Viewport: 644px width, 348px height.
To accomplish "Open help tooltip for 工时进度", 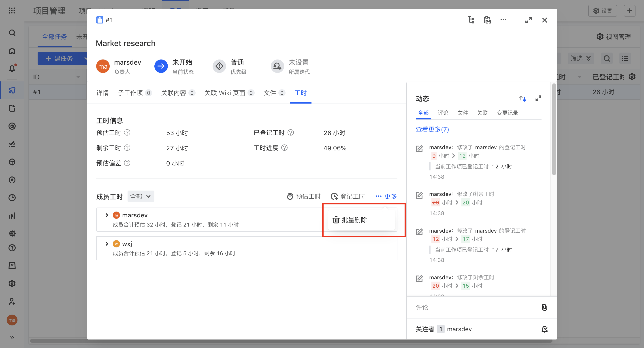I will pos(284,148).
